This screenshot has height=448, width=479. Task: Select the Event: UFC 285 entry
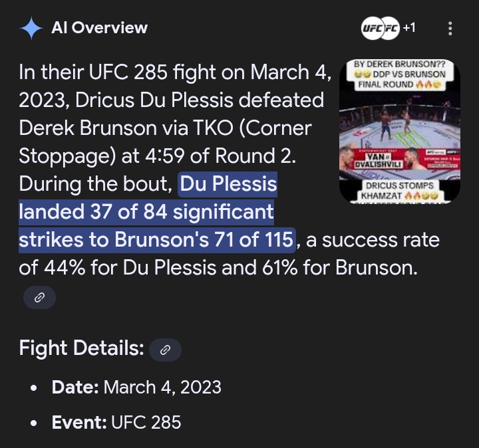(x=116, y=422)
